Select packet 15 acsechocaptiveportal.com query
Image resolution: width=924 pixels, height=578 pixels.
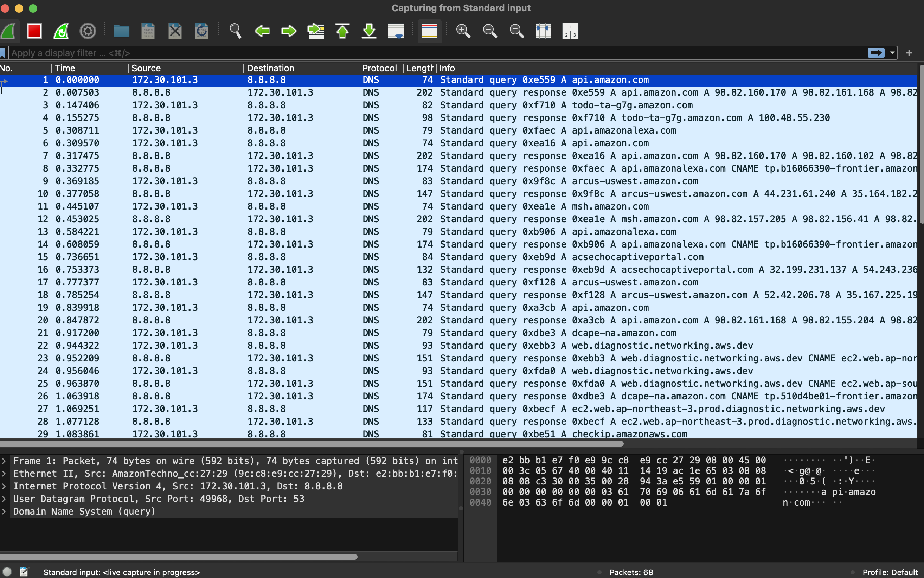tap(458, 257)
